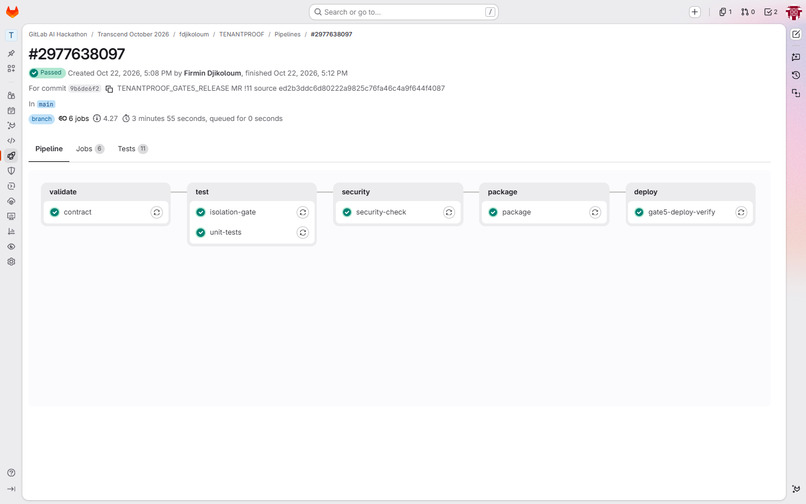The image size is (806, 504).
Task: Open the TENANTPROOF project avatar 'T' in sidebar
Action: click(x=11, y=35)
